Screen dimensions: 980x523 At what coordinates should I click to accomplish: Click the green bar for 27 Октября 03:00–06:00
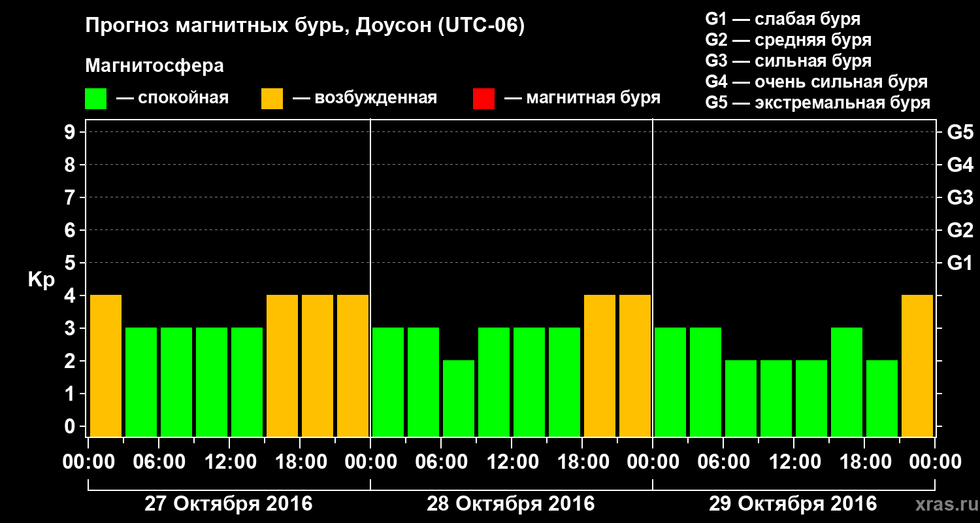click(x=141, y=382)
